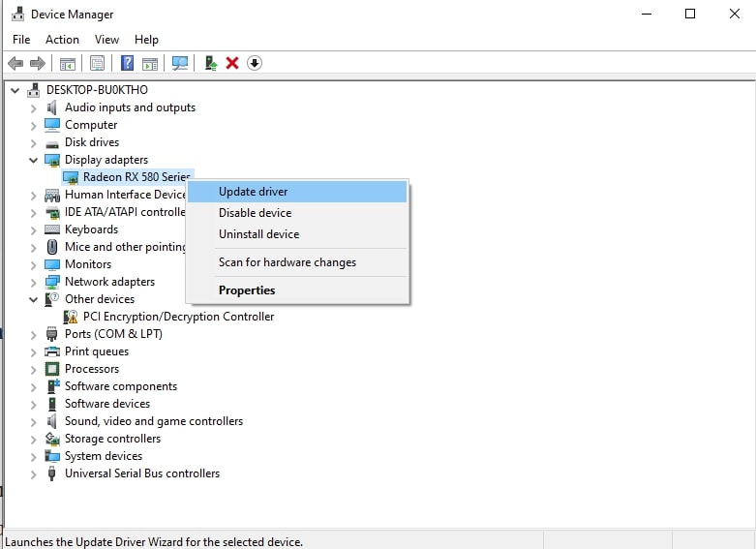Click the Back arrow toolbar icon
756x549 pixels.
15,63
